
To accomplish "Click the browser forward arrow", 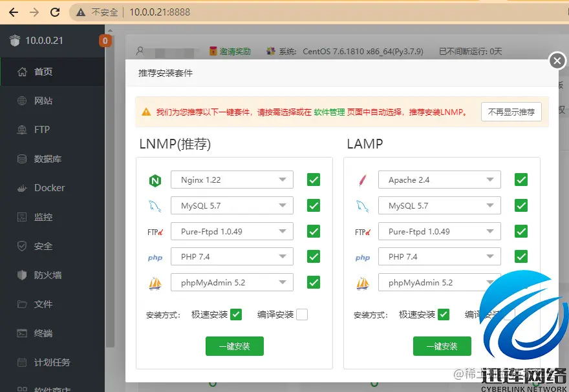I will (x=34, y=12).
